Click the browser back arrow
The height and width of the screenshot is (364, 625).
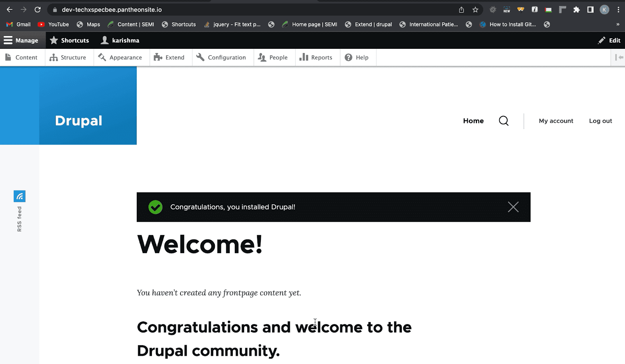pyautogui.click(x=10, y=10)
